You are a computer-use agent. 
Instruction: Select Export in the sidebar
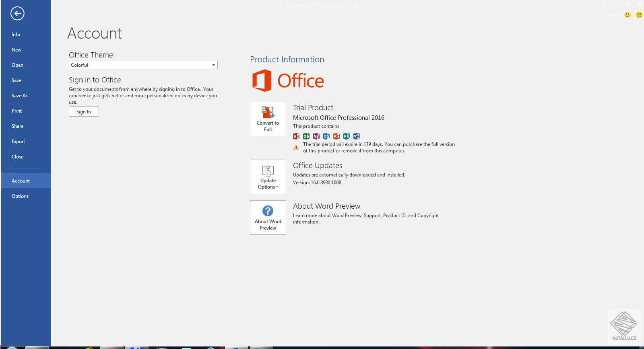[26, 142]
